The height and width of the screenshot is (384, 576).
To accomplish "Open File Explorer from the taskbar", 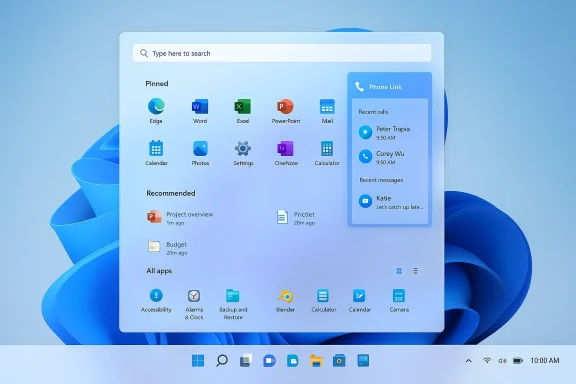I will [x=316, y=360].
